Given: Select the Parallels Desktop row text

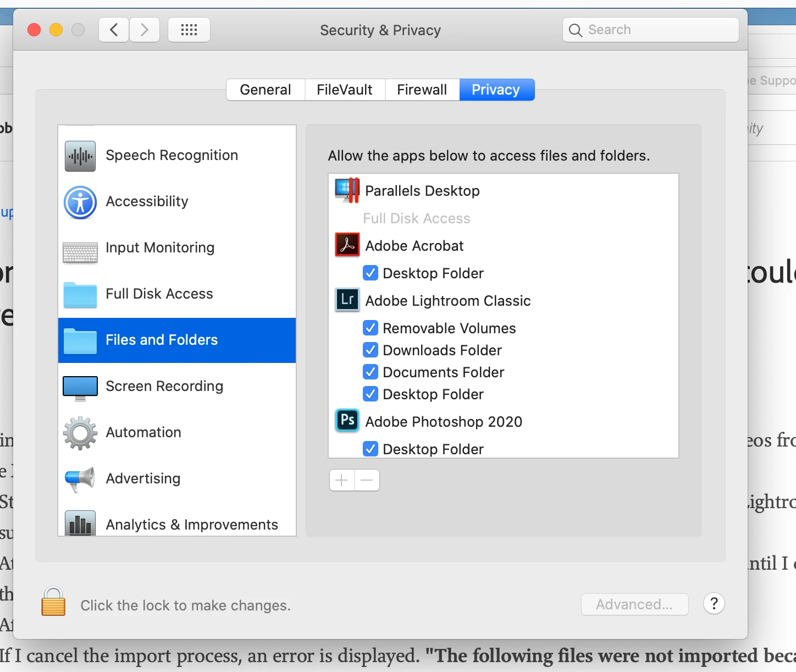Looking at the screenshot, I should pyautogui.click(x=422, y=191).
